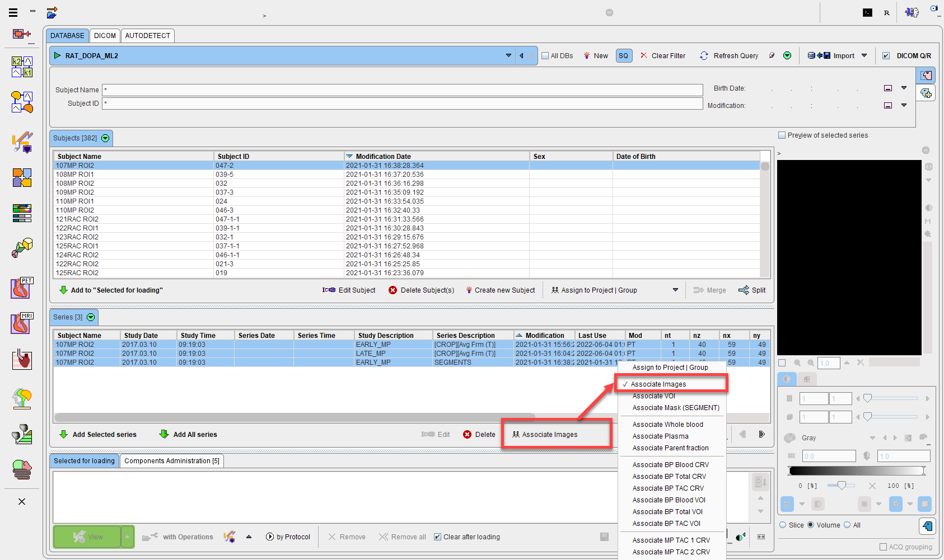This screenshot has width=944, height=560.
Task: Open the brain segmentation tool in sidebar
Action: click(x=22, y=399)
